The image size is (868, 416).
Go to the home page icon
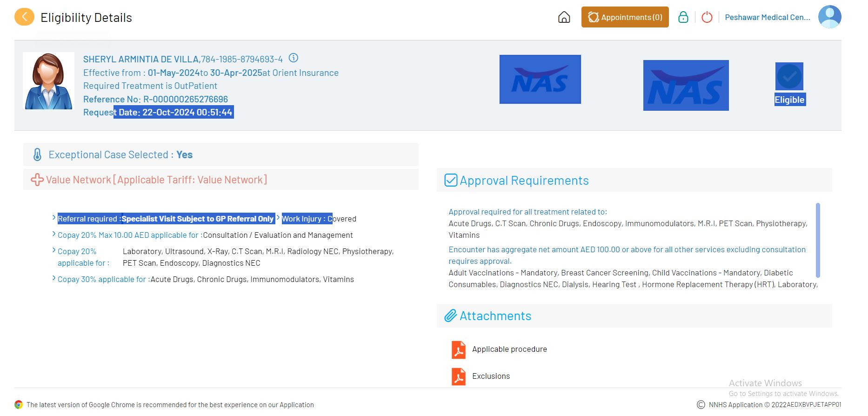564,17
